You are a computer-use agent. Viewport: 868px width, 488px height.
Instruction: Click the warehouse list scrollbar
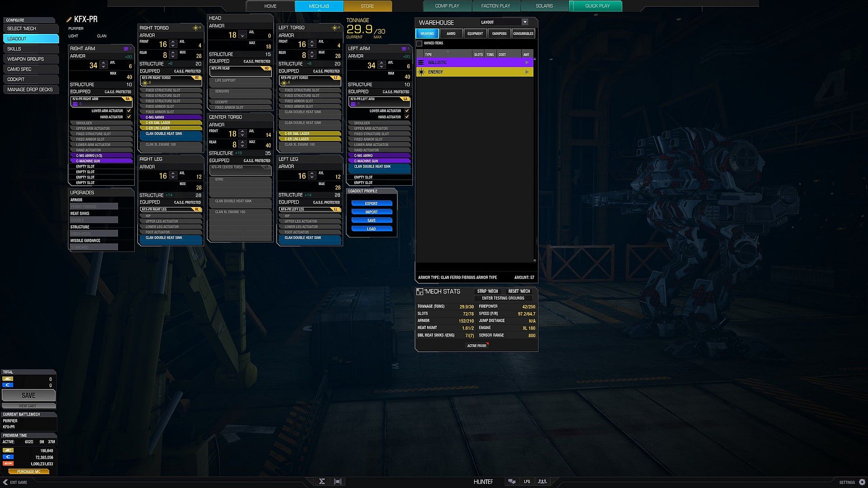[535, 158]
